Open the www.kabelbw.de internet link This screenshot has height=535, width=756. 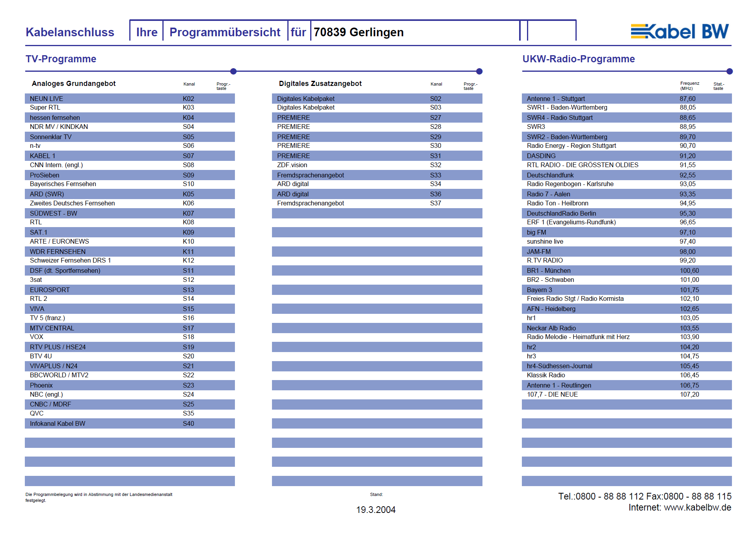tap(697, 507)
